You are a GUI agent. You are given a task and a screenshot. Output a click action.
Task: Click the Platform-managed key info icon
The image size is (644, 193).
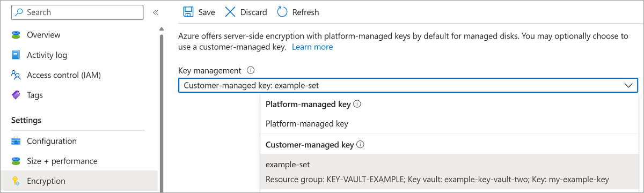[357, 104]
